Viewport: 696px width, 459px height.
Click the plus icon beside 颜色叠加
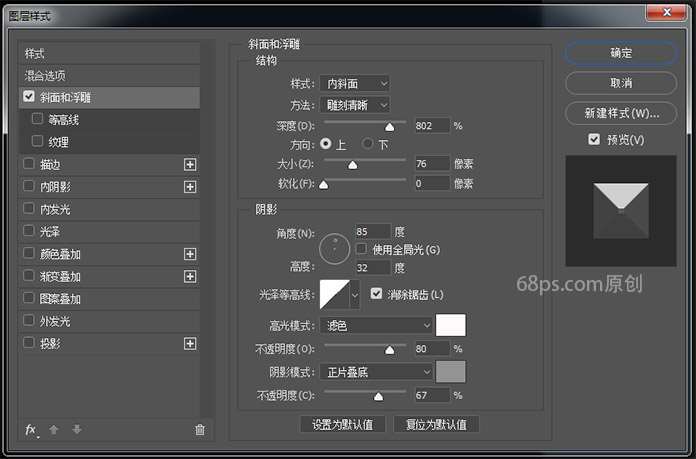click(x=190, y=254)
